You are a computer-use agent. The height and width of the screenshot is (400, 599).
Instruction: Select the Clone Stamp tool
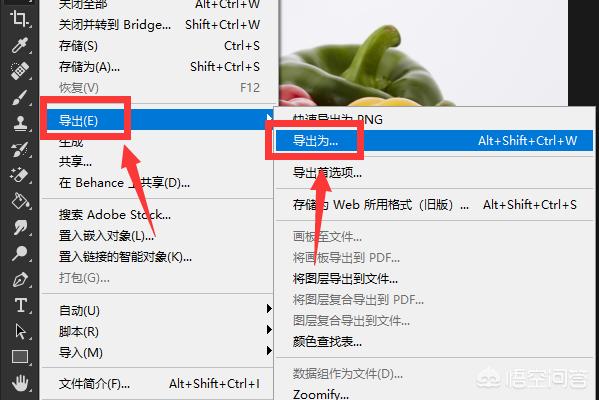(19, 123)
